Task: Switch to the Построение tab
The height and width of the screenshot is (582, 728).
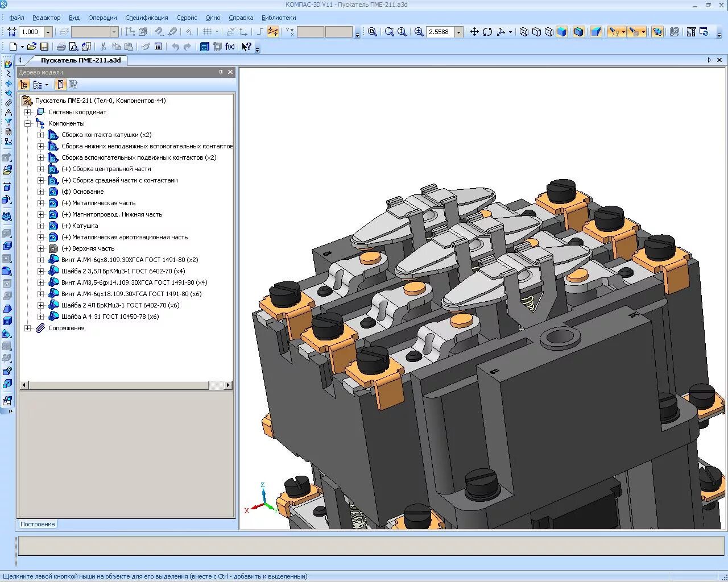Action: (x=38, y=524)
